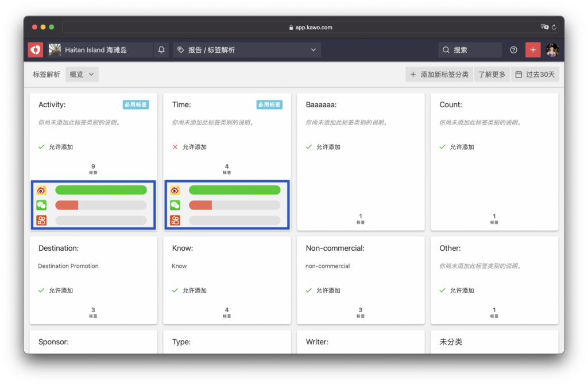Open notifications bell icon
This screenshot has height=385, width=588.
click(161, 50)
